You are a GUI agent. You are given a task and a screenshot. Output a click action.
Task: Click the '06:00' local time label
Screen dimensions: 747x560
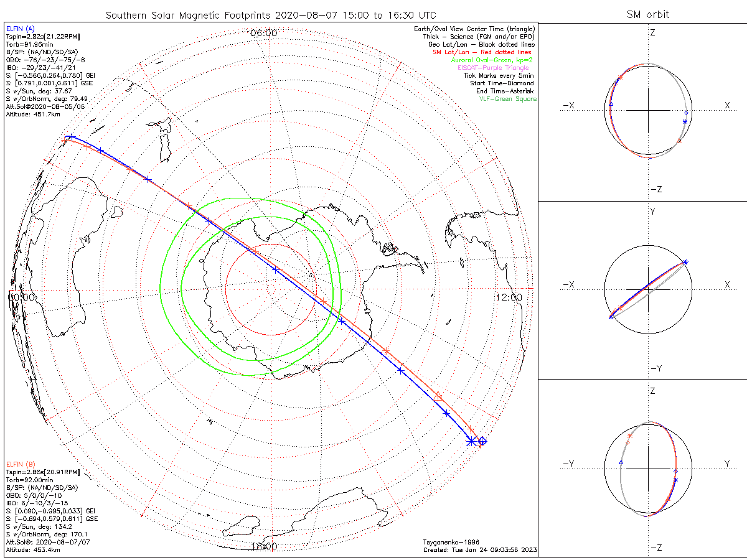click(x=264, y=32)
